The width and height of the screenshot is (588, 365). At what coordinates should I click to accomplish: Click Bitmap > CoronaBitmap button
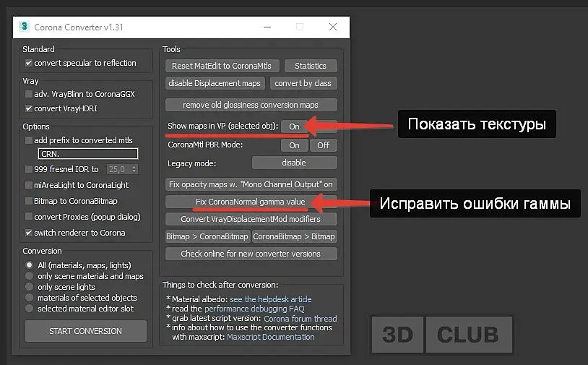click(207, 236)
